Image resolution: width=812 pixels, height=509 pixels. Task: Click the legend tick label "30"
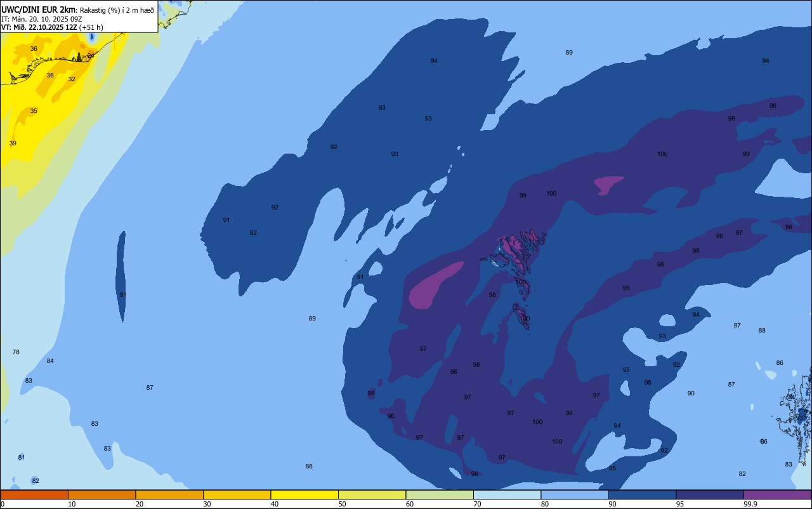point(207,504)
